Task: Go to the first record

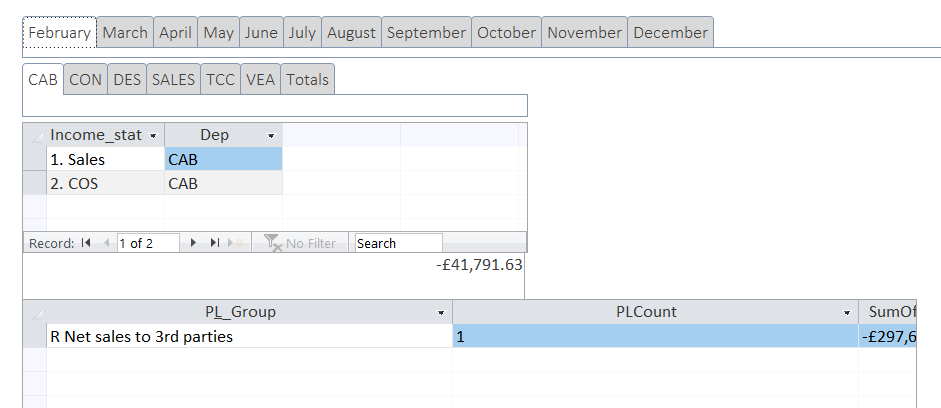Action: click(x=85, y=243)
